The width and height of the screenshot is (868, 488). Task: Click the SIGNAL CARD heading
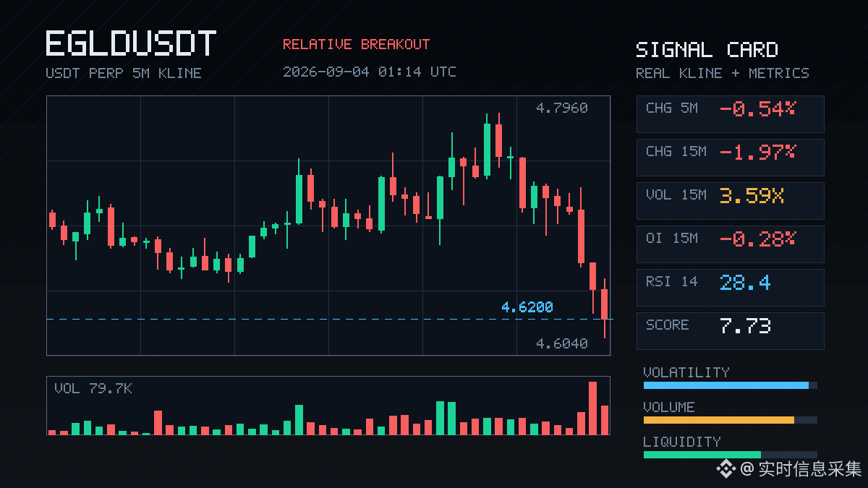pyautogui.click(x=707, y=50)
